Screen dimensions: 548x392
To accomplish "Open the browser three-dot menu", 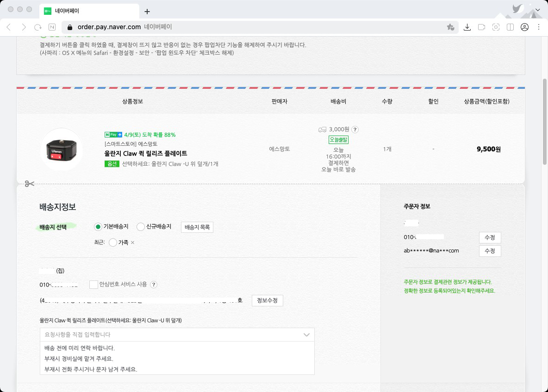I will click(x=539, y=27).
